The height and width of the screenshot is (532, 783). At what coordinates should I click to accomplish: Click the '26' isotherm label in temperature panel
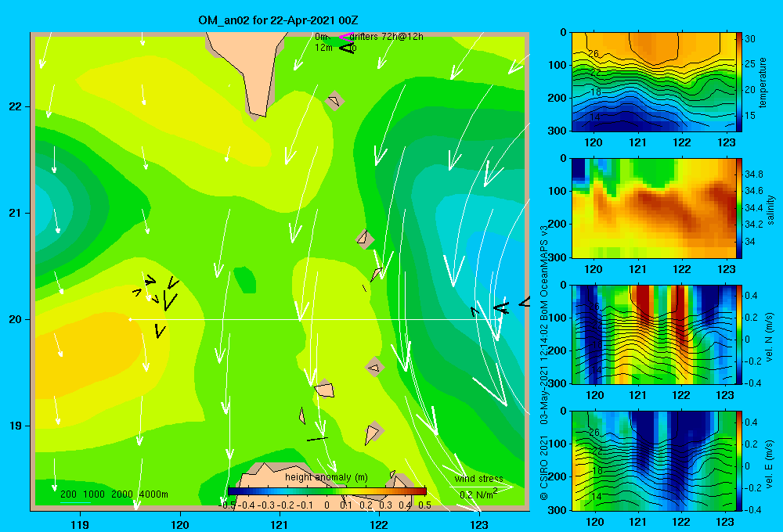593,53
